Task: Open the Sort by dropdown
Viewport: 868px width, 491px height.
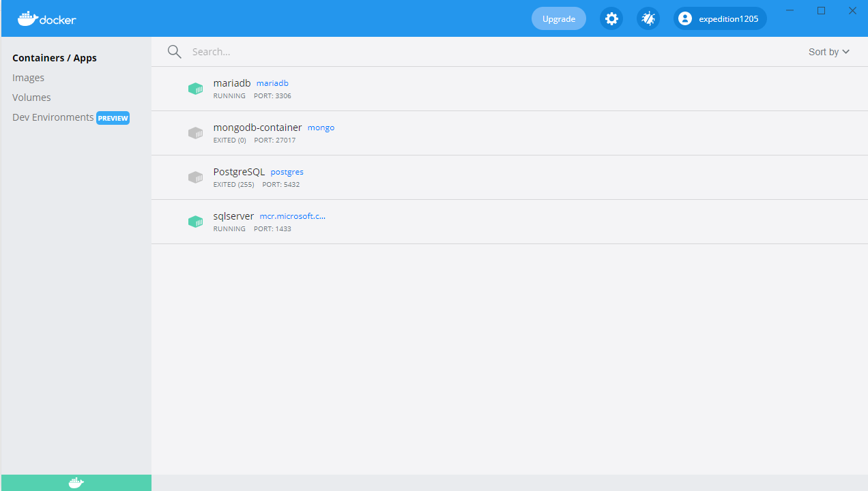Action: (x=829, y=52)
